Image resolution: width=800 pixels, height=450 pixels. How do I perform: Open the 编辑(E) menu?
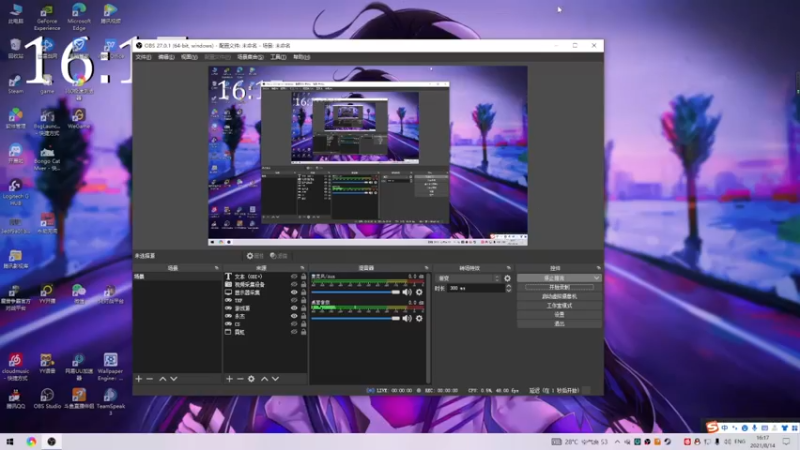click(x=166, y=57)
